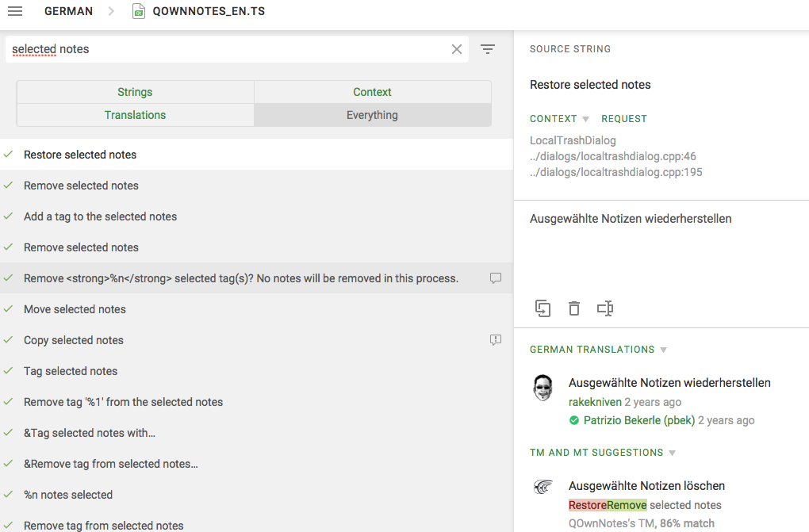Expand the CONTEXT dropdown arrow
The height and width of the screenshot is (532, 809).
click(x=584, y=118)
